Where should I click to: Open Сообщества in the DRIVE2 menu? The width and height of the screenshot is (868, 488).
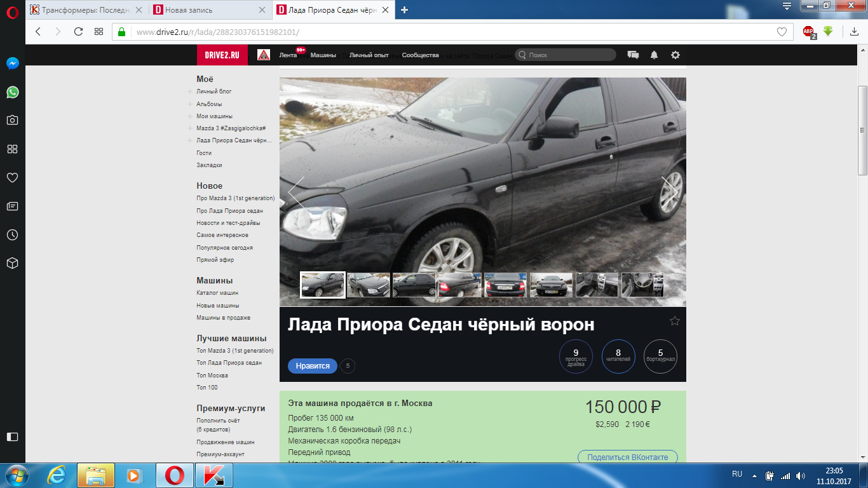(421, 55)
